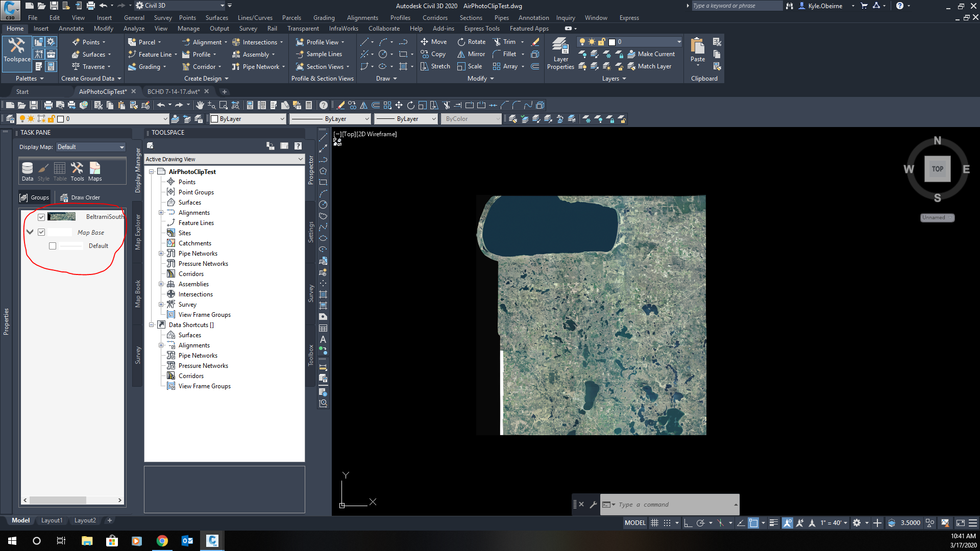Open the Toolspace panel icon

click(17, 53)
